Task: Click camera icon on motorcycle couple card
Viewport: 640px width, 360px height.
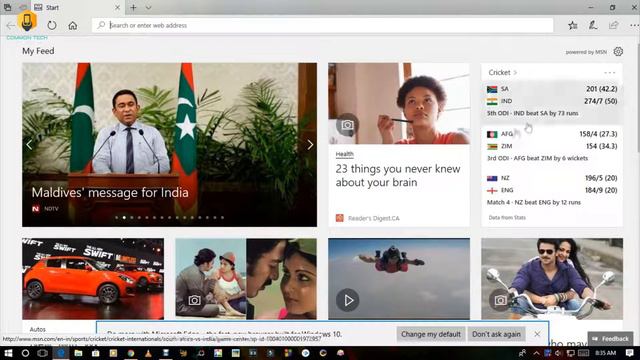Action: pos(500,300)
